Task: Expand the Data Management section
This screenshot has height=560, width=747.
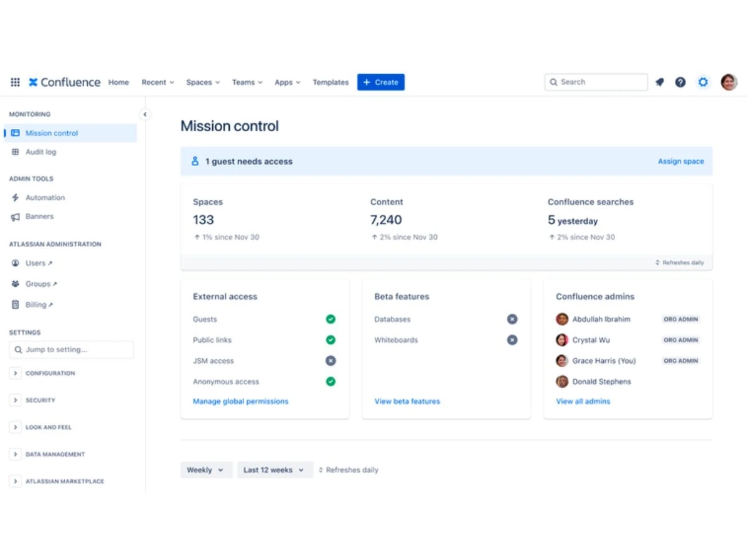Action: coord(16,454)
